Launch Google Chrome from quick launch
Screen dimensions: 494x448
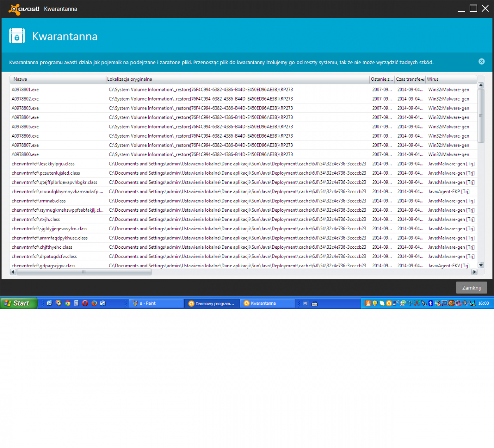(x=68, y=303)
